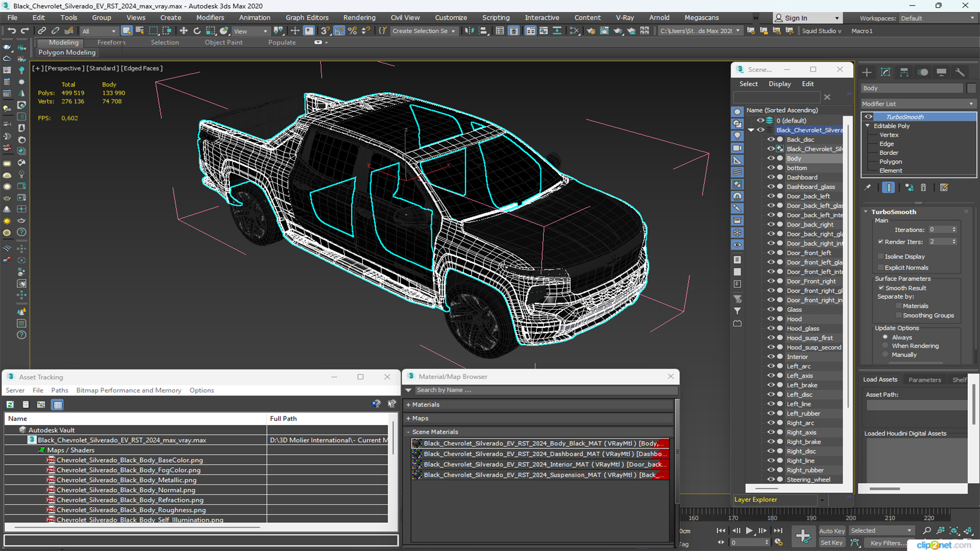The width and height of the screenshot is (980, 551).
Task: Select Manually update option
Action: coord(885,355)
